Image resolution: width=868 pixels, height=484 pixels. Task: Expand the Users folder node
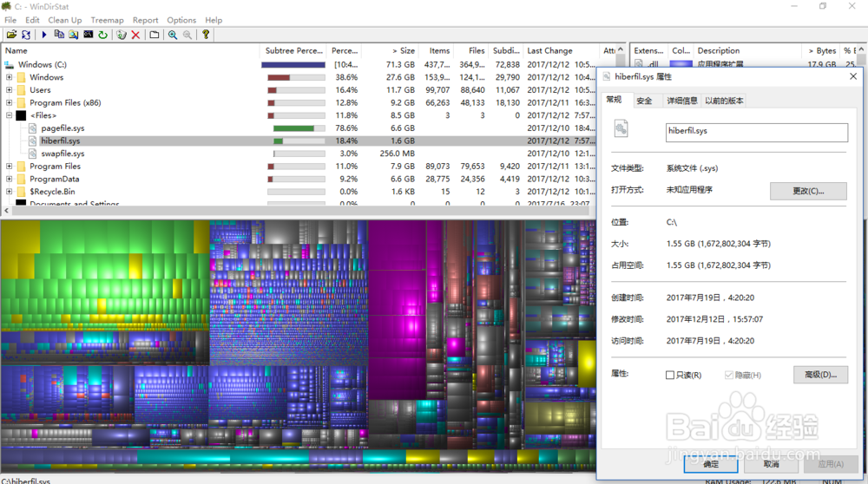(x=9, y=90)
